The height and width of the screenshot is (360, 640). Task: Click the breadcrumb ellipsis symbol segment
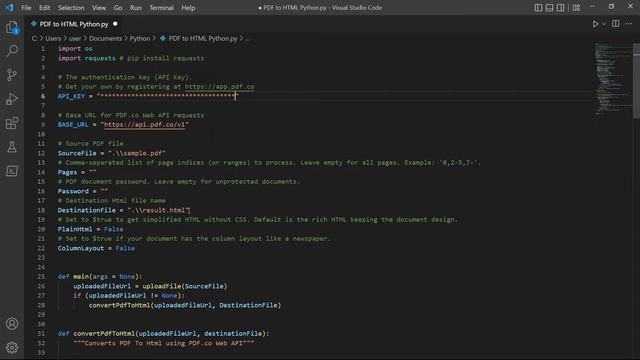tap(248, 38)
